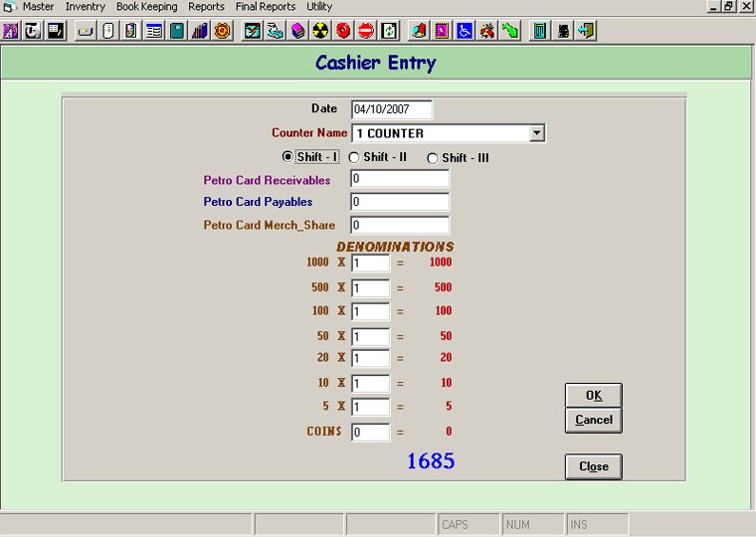
Task: Click the application icon beside Master menu
Action: tap(10, 7)
